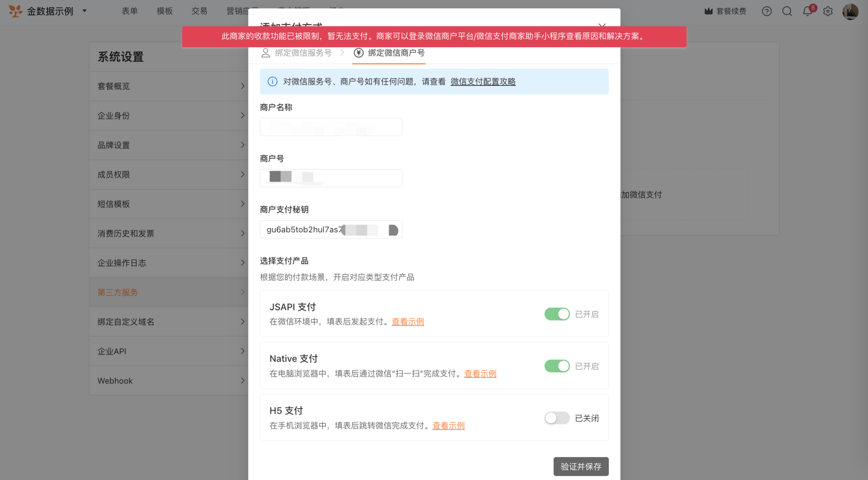Screen dimensions: 868x480
Task: Expand the chevron beside 品牌设置
Action: [x=242, y=145]
